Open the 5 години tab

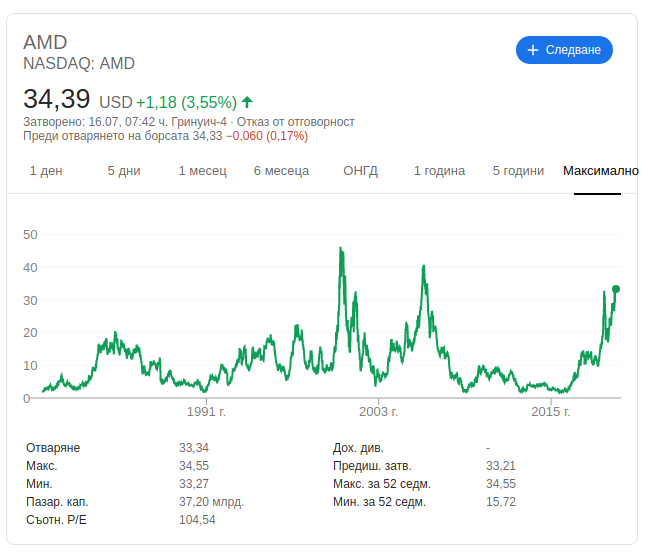click(518, 171)
